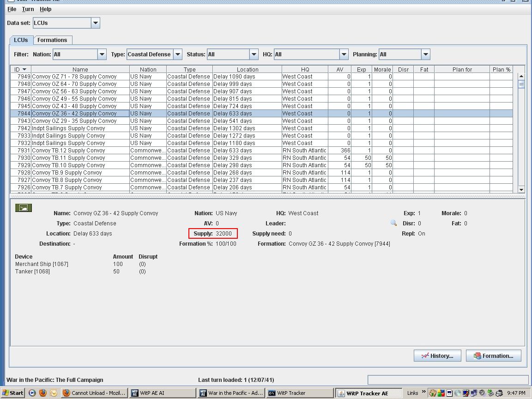This screenshot has height=399, width=532.
Task: Select row Convoy TB.7 Supply Convoy
Action: click(261, 187)
